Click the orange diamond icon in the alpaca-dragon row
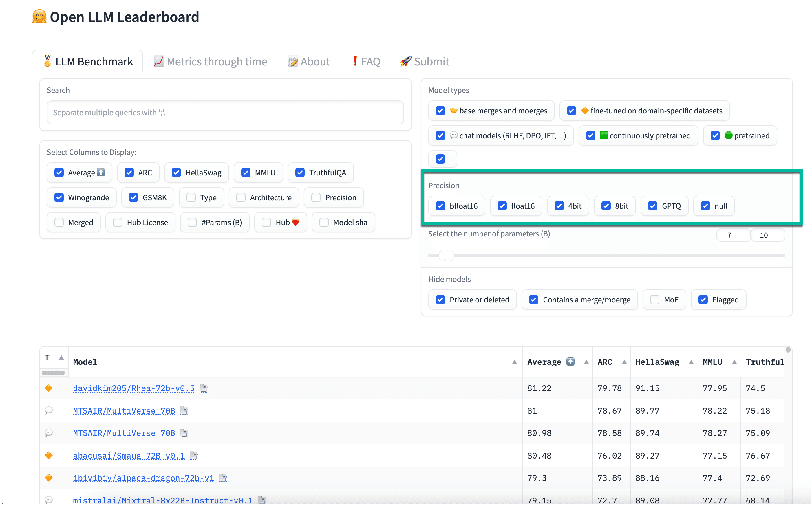Viewport: 812px width, 506px height. point(49,478)
